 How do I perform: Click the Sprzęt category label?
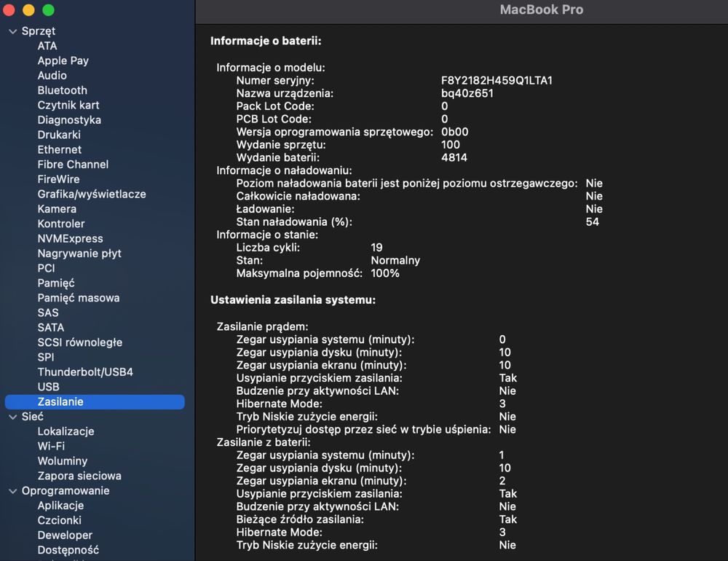click(39, 31)
